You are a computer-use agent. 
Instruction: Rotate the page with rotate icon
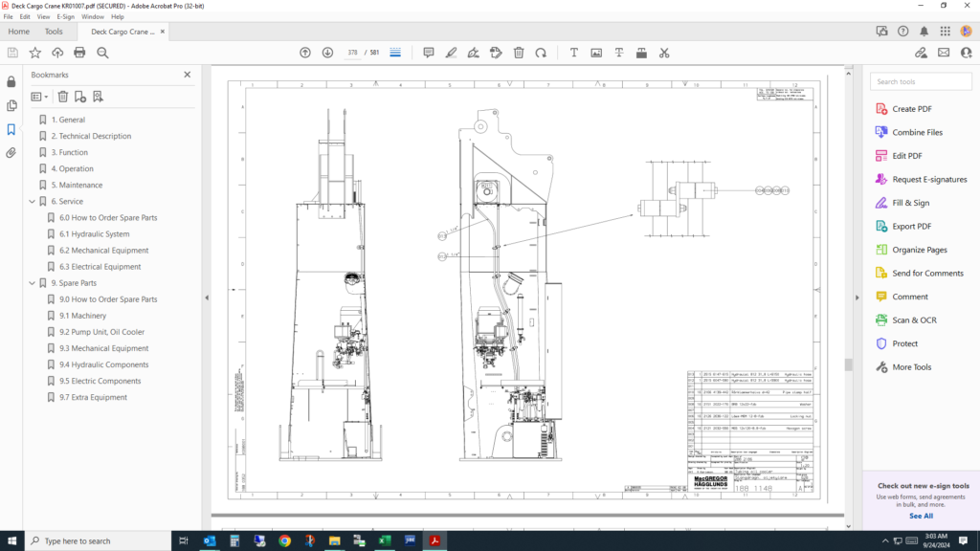click(542, 54)
